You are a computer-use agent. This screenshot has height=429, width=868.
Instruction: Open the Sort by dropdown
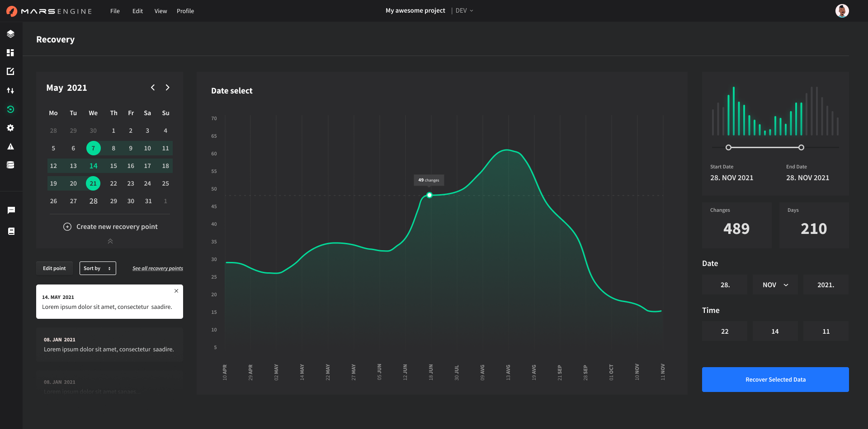click(x=98, y=268)
